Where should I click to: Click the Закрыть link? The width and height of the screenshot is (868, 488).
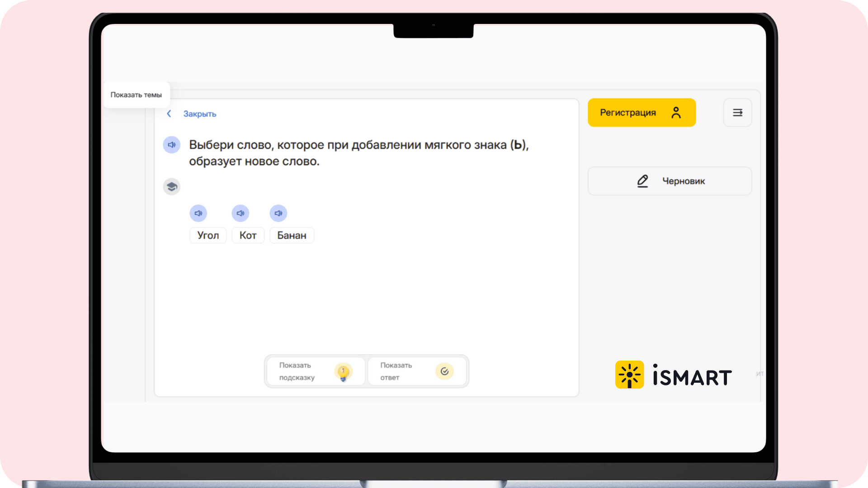pyautogui.click(x=199, y=114)
